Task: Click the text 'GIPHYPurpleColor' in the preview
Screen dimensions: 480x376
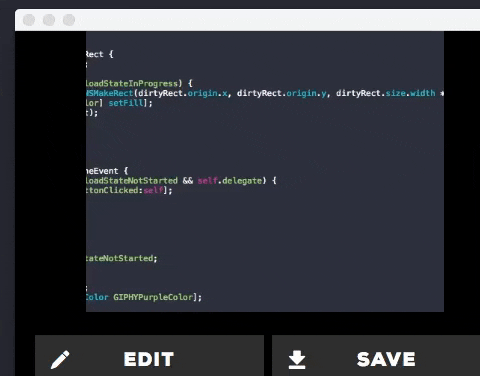Action: [153, 297]
